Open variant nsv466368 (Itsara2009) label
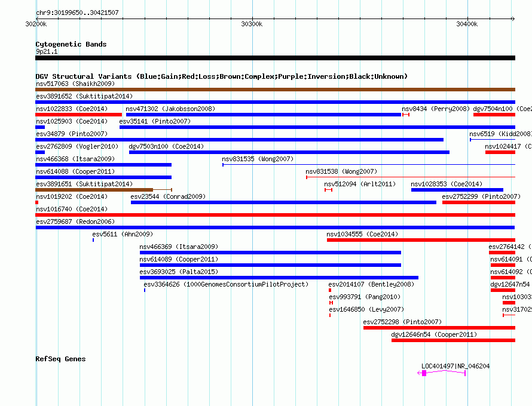This screenshot has width=532, height=406. point(75,159)
